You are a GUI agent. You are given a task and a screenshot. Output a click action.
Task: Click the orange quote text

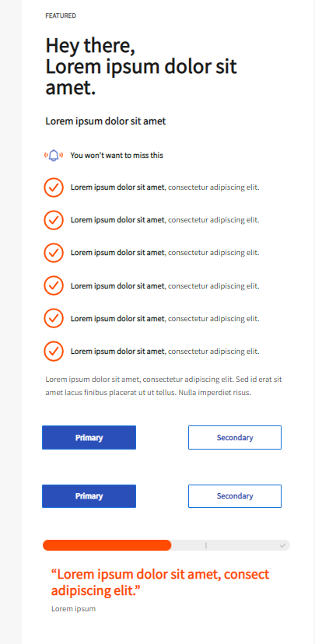160,583
